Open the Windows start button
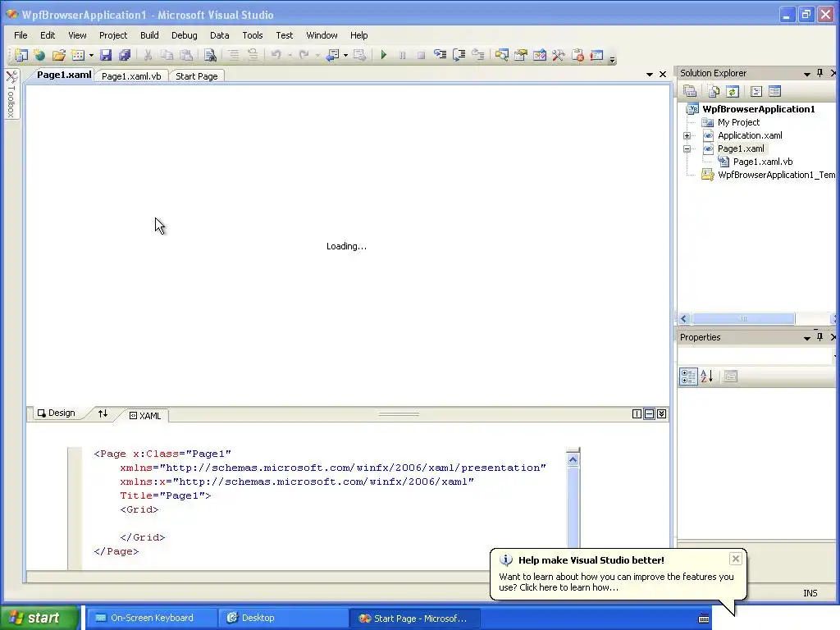 tap(39, 618)
